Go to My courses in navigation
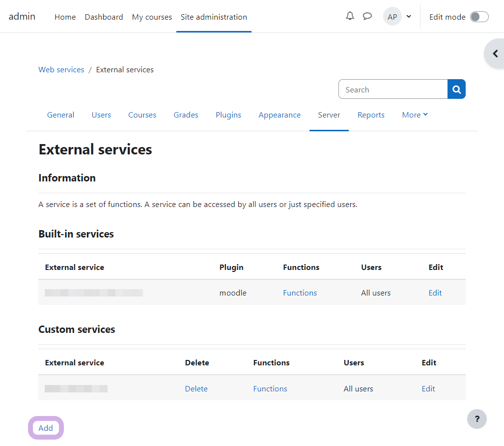The width and height of the screenshot is (504, 446). point(152,17)
